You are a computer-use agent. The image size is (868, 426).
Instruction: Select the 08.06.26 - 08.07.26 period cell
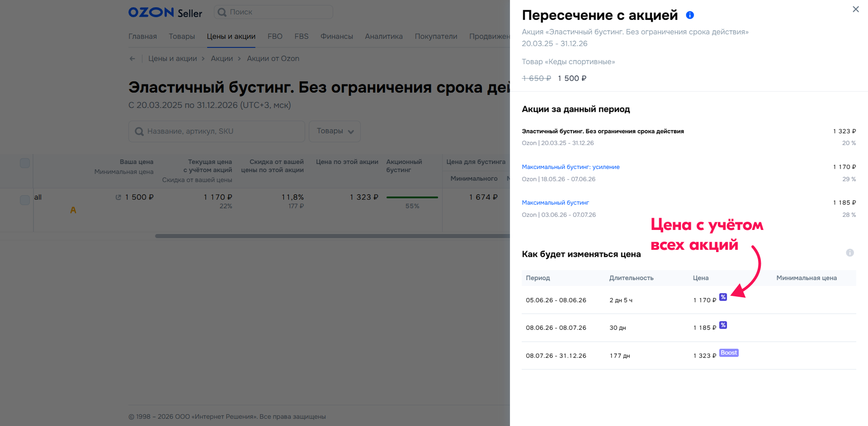556,328
